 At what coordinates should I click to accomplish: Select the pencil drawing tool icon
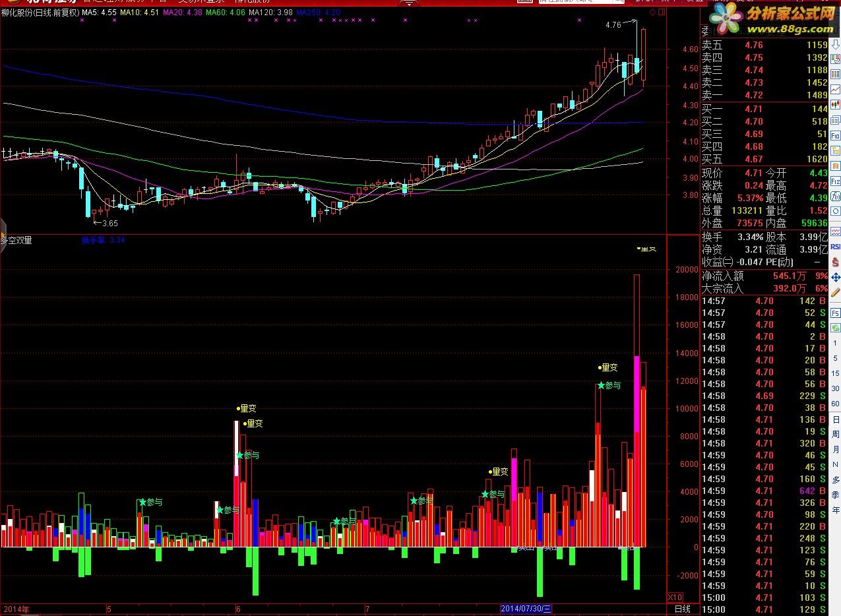(x=836, y=292)
